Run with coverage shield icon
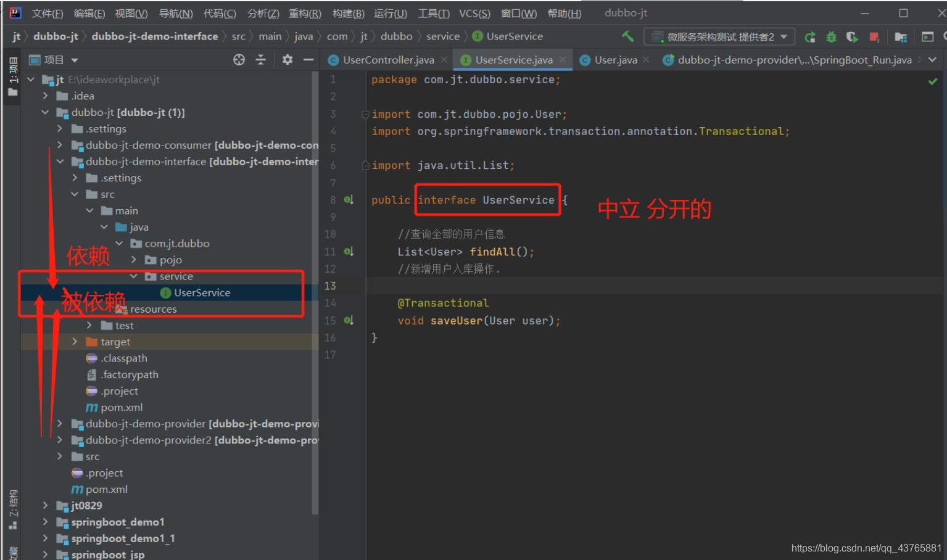The image size is (947, 560). point(852,37)
